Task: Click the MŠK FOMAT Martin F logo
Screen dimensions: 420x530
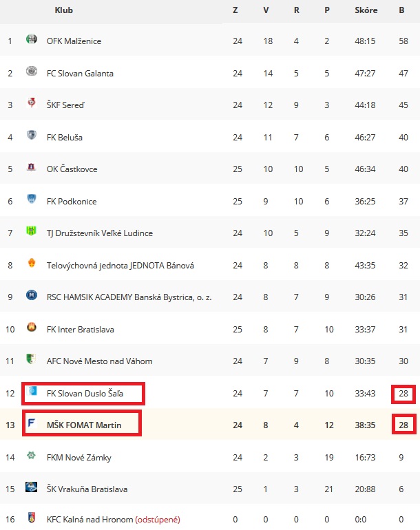Action: pyautogui.click(x=32, y=423)
